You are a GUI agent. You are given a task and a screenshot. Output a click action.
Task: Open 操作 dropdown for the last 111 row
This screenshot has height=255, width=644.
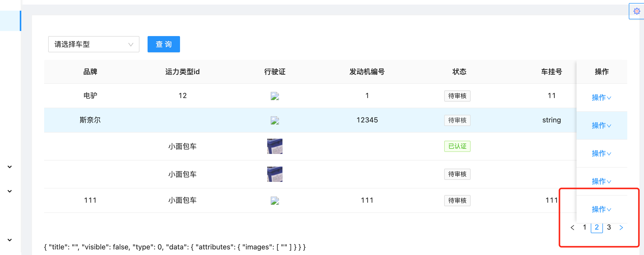(601, 209)
